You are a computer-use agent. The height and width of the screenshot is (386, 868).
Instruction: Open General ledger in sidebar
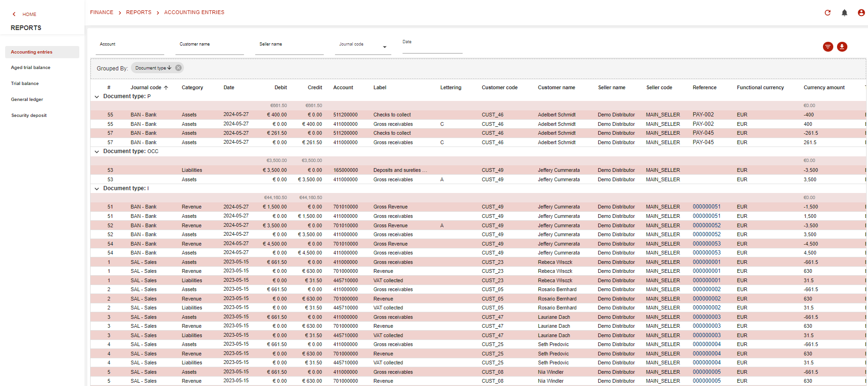pos(27,100)
